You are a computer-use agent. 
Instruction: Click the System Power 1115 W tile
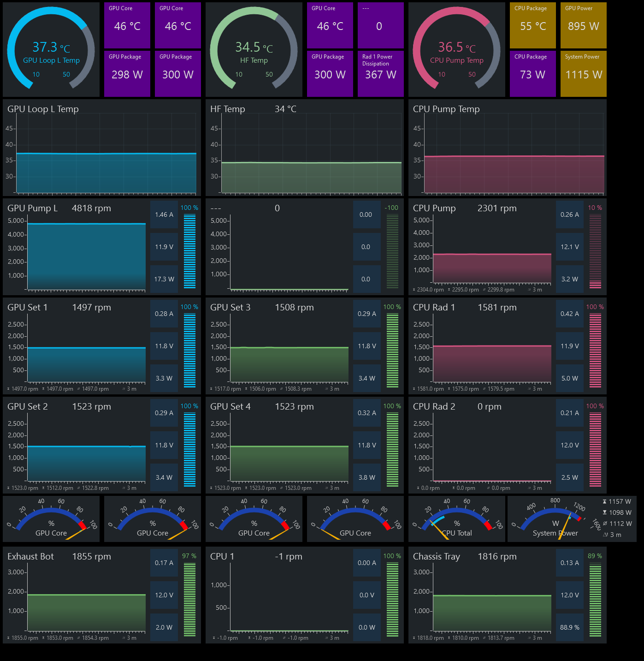(x=583, y=73)
